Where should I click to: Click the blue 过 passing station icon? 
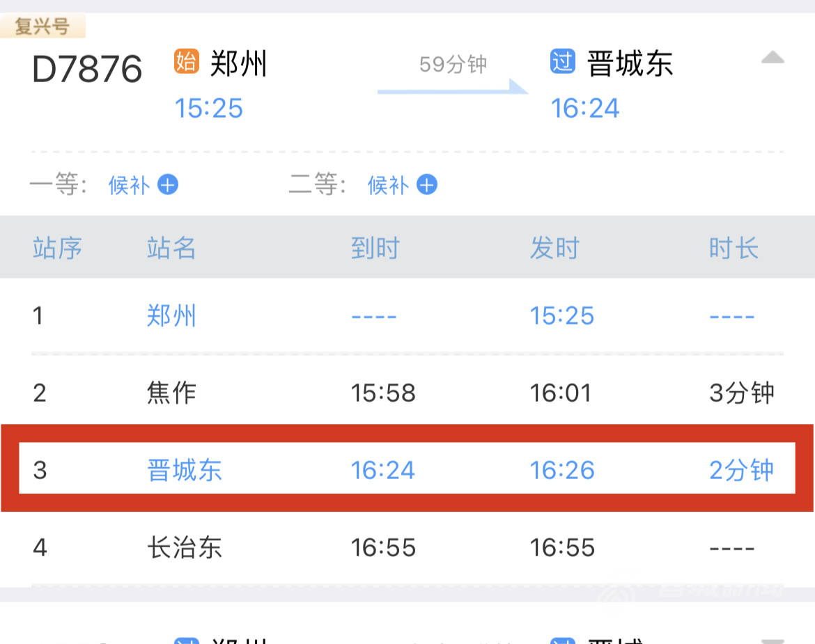click(x=562, y=61)
